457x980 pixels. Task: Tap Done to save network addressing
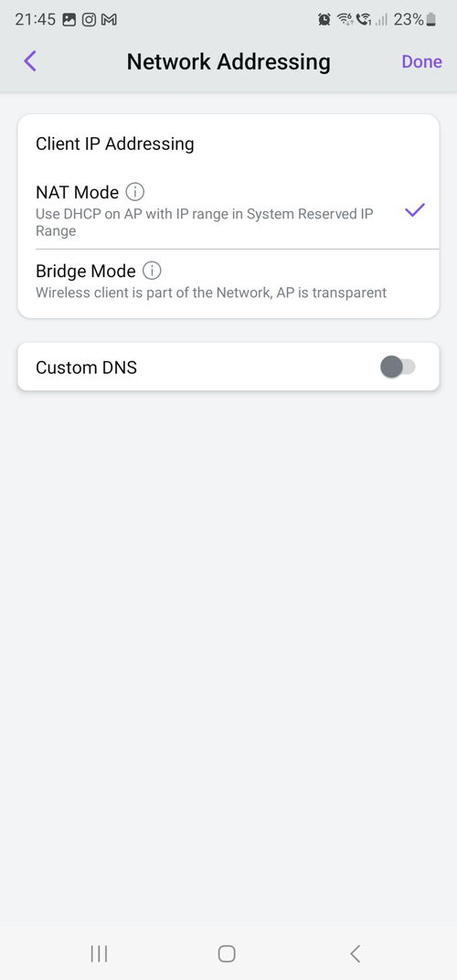[x=421, y=61]
